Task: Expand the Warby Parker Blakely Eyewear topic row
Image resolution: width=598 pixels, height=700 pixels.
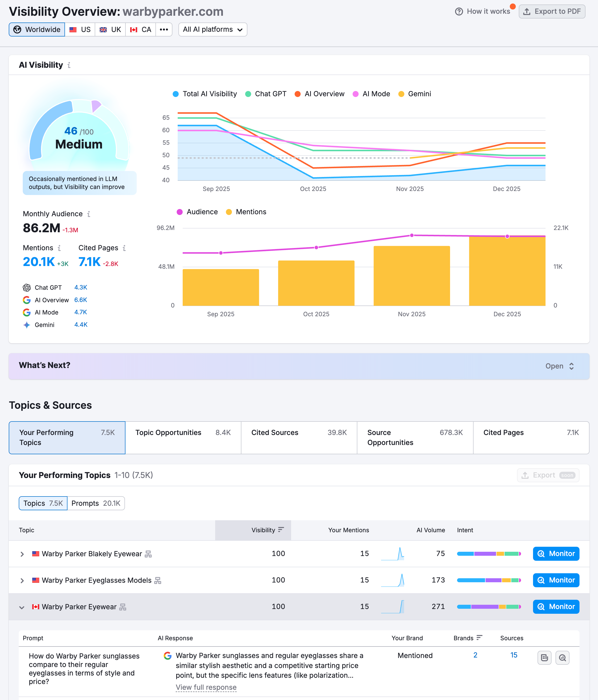Action: 22,554
